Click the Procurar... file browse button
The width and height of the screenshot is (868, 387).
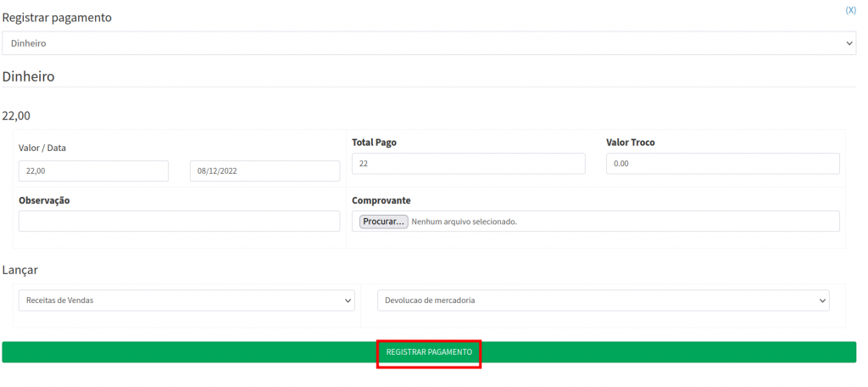(x=384, y=222)
